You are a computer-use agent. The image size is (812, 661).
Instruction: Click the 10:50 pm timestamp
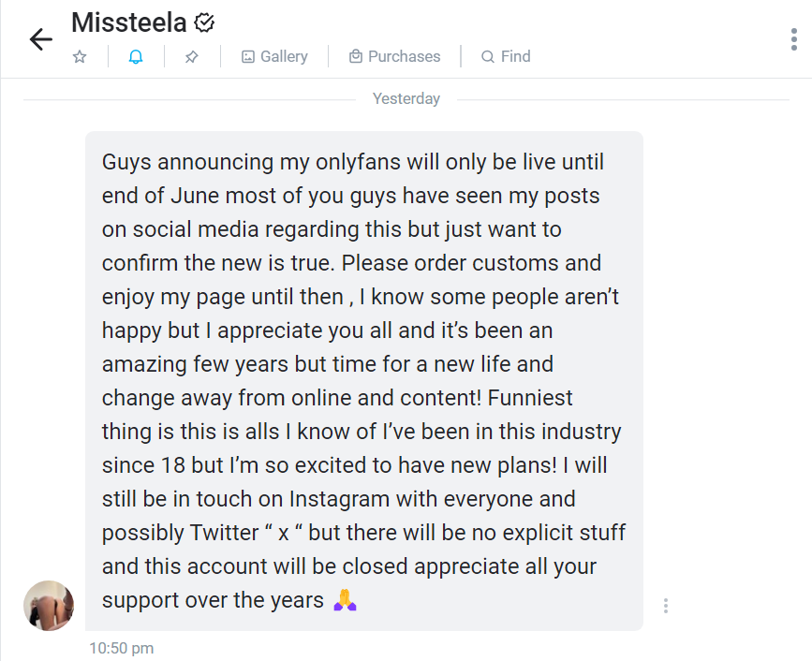[122, 648]
